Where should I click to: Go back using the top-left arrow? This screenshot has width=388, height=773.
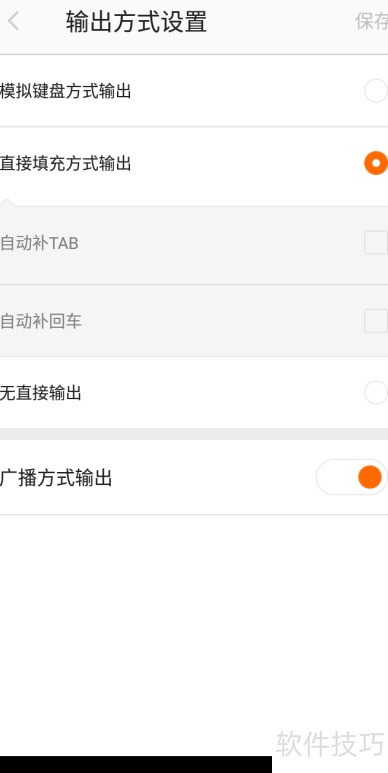[13, 22]
